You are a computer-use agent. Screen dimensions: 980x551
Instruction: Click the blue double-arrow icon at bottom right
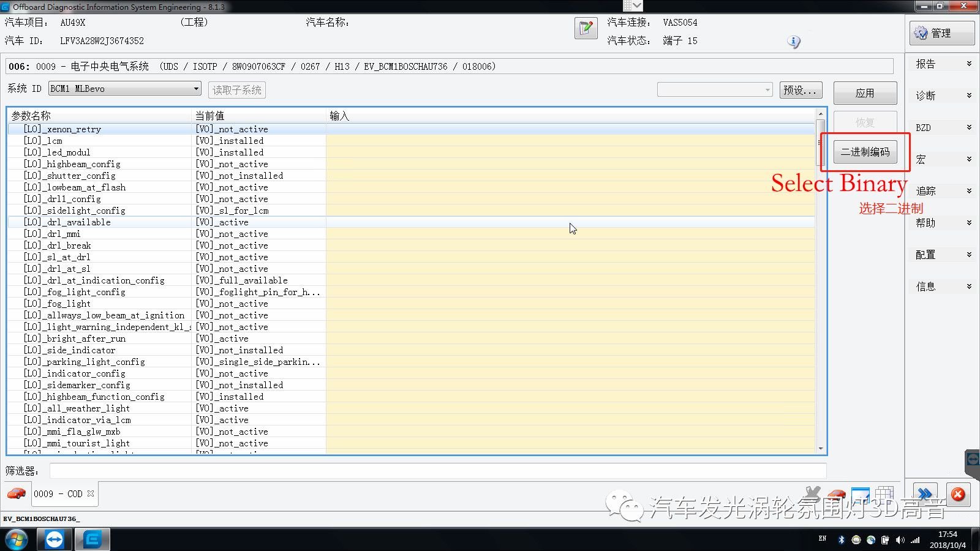926,493
